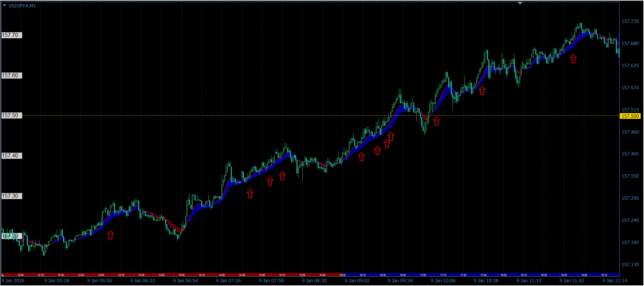Select the rightmost red up arrow
The height and width of the screenshot is (286, 644).
573,59
